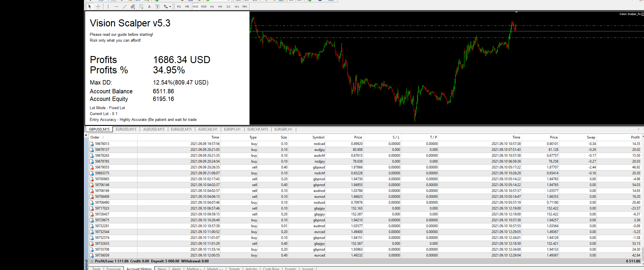
Task: Choose the Fibonacci retracement tool
Action: tap(141, 6)
